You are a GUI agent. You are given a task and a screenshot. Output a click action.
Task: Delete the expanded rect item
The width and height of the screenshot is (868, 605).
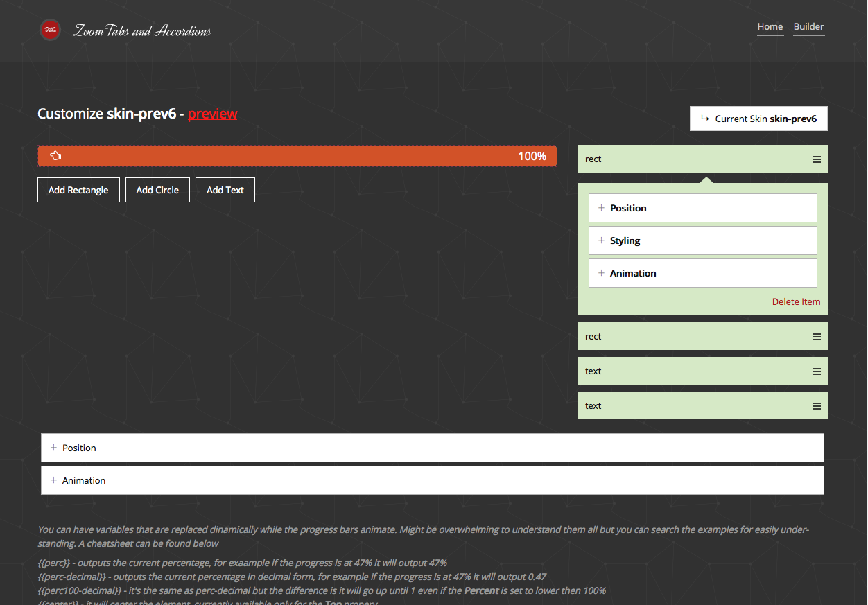point(796,301)
